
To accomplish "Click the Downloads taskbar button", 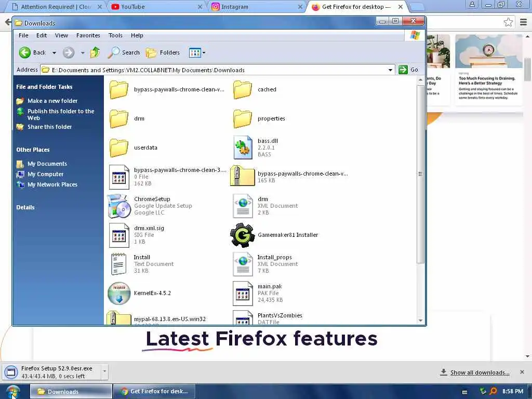I will tap(71, 392).
